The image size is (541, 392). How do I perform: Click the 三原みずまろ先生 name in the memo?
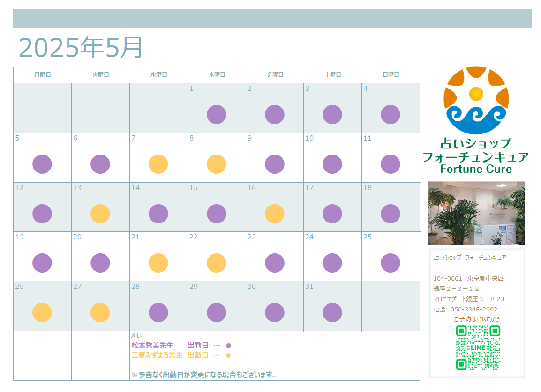(x=157, y=355)
